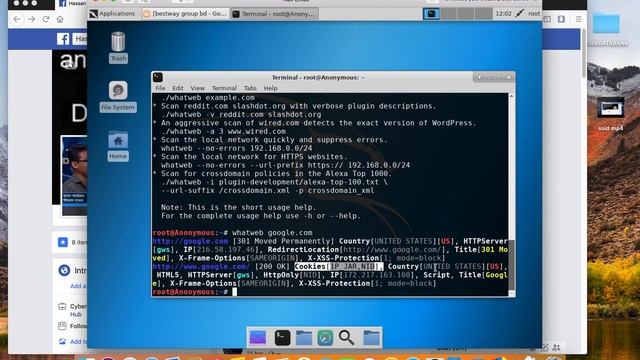Open the browser hamburger menu icon

click(x=578, y=19)
